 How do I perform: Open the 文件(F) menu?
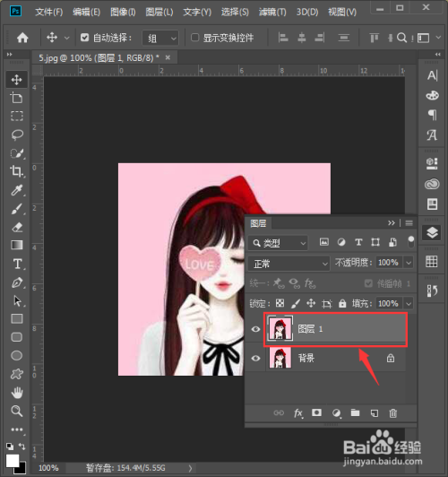click(x=49, y=13)
